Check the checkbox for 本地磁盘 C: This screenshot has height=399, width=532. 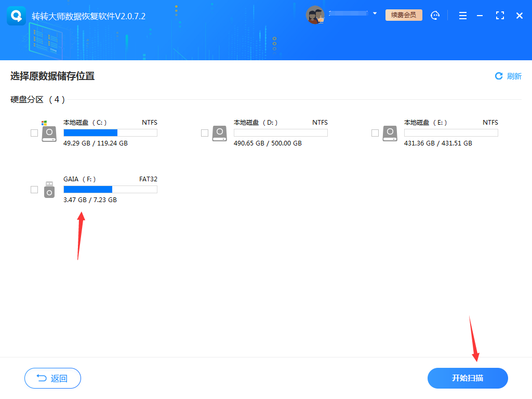pos(34,132)
